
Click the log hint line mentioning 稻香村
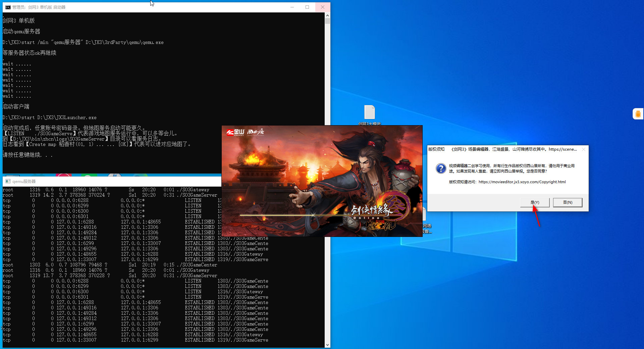[97, 144]
